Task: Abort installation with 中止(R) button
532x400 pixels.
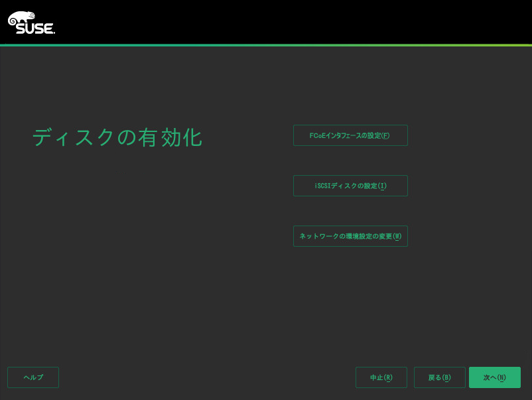Action: tap(381, 377)
